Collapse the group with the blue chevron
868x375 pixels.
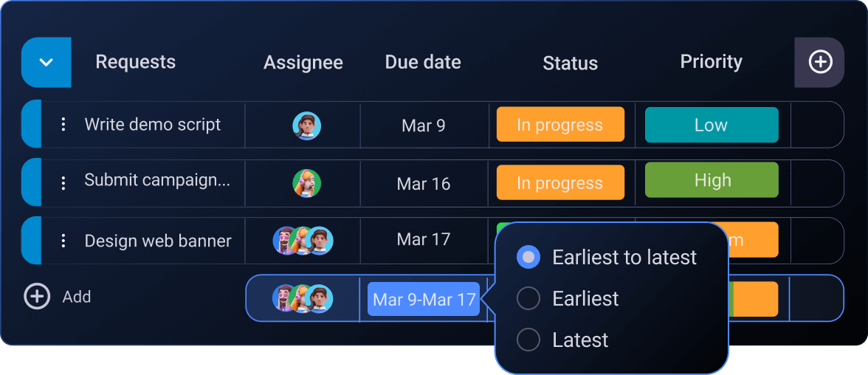click(x=46, y=62)
